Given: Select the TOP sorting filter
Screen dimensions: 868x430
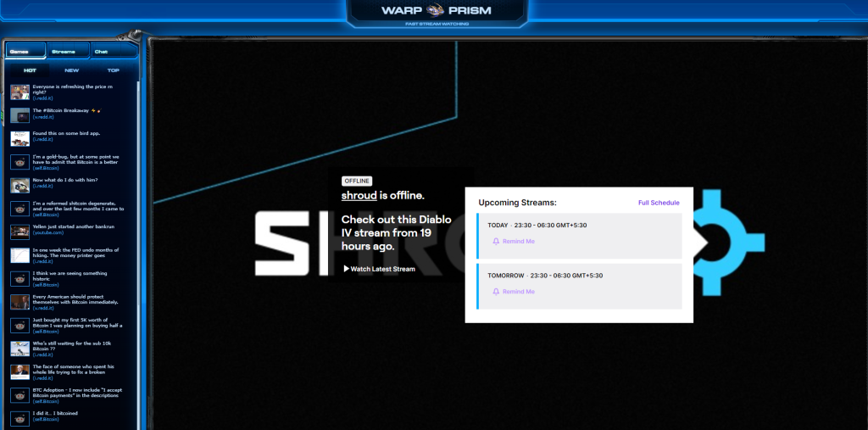Looking at the screenshot, I should (113, 70).
